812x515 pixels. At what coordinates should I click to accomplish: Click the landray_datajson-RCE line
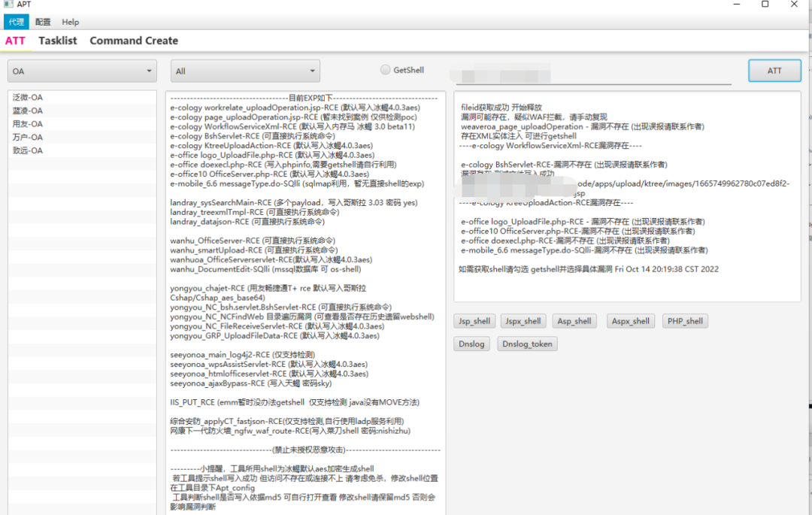pyautogui.click(x=247, y=222)
